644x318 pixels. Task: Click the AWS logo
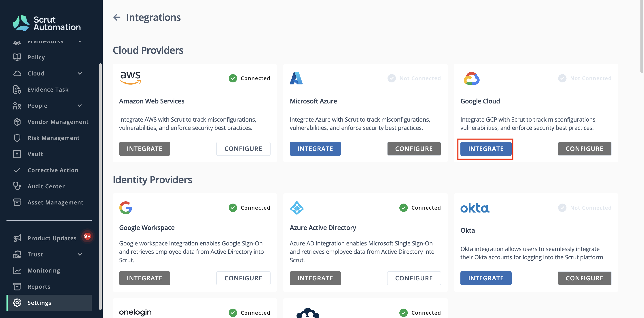click(x=131, y=78)
